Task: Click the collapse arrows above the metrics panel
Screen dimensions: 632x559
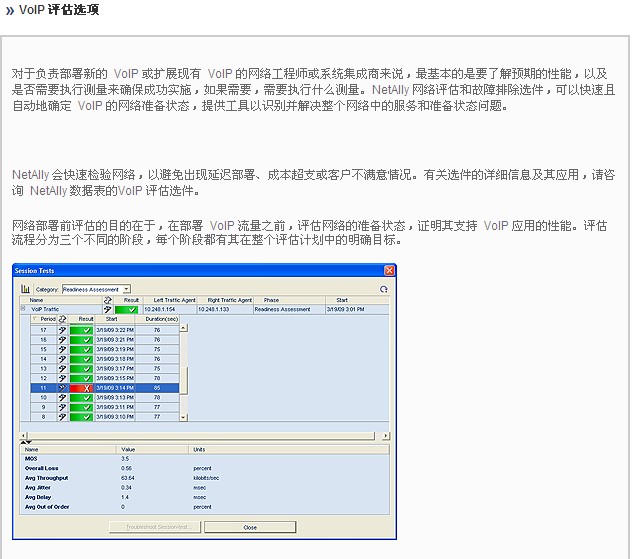Action: tap(25, 442)
